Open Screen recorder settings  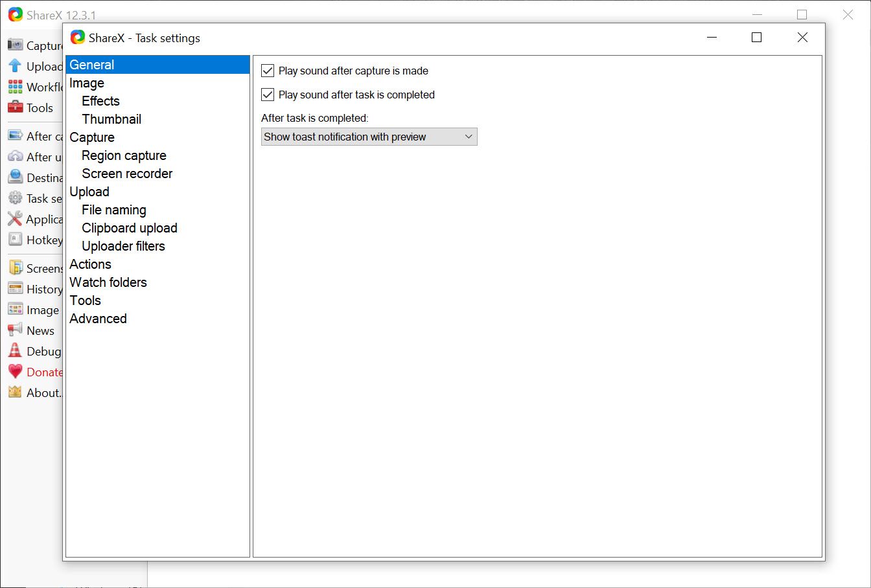pos(127,174)
